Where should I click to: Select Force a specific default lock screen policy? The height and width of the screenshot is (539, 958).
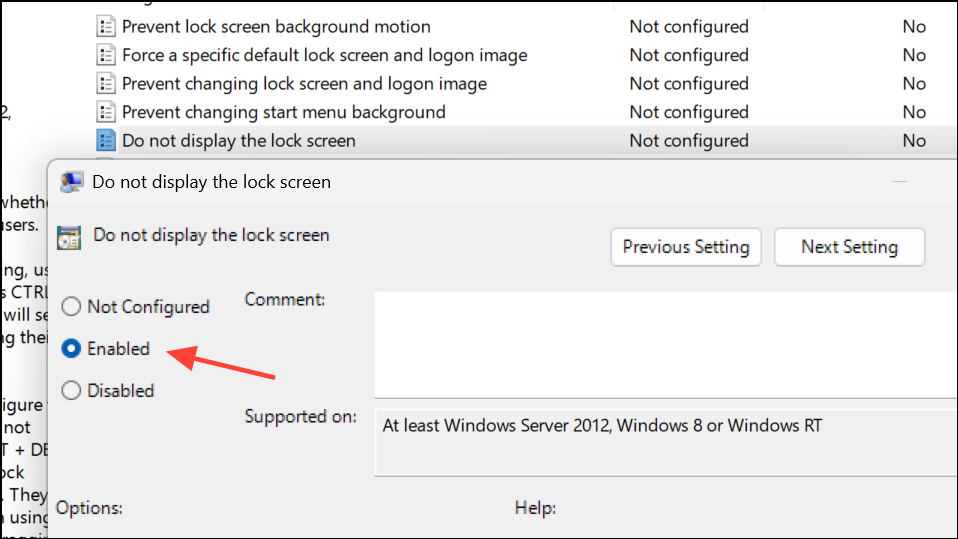point(324,55)
